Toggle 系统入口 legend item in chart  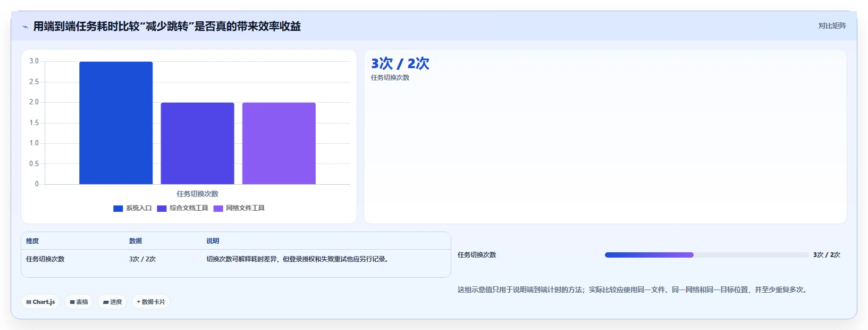132,208
